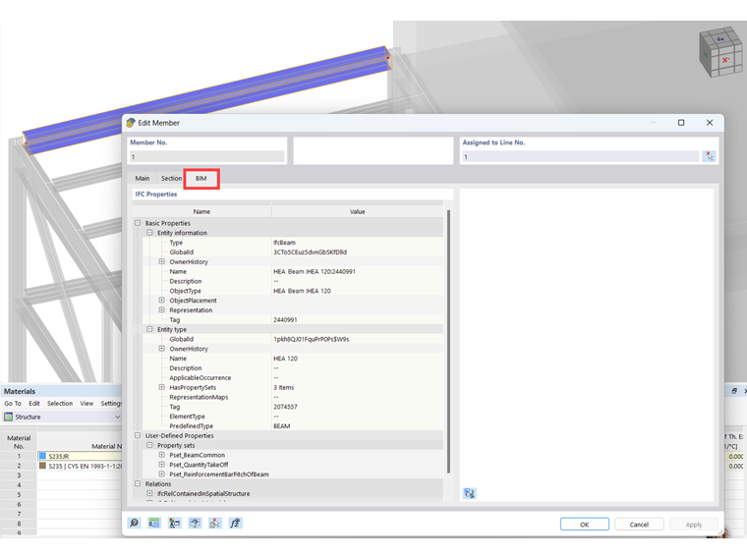Expand the ObjectPlacement node

click(x=161, y=300)
